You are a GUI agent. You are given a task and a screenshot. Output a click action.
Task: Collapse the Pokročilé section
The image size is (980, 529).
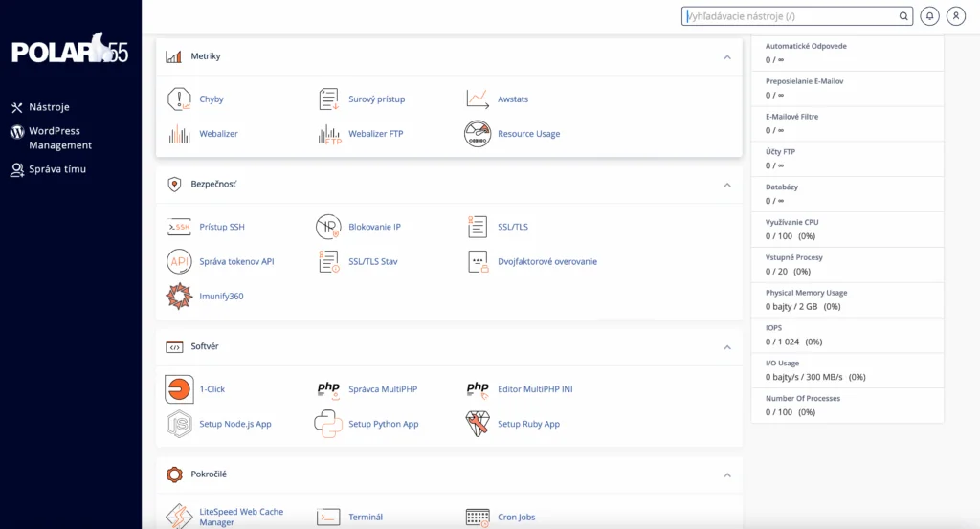tap(727, 475)
